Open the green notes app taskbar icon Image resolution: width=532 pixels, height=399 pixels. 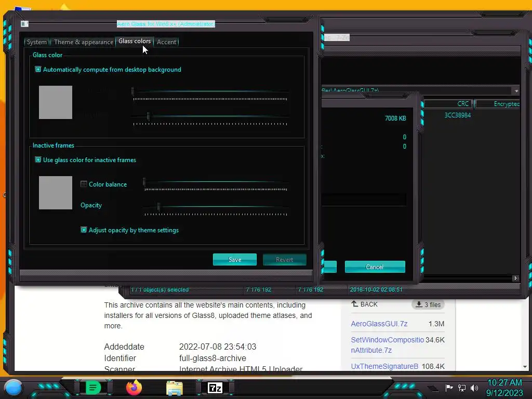[x=93, y=388]
